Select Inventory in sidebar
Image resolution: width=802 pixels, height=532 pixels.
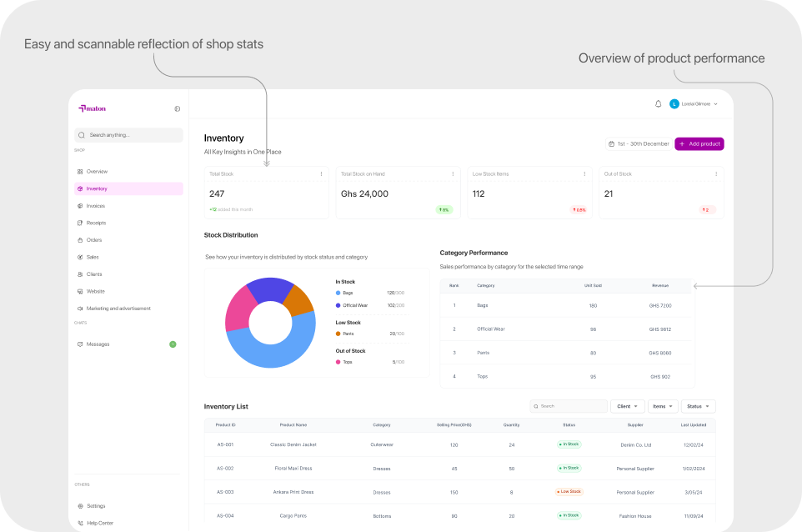[x=128, y=188]
